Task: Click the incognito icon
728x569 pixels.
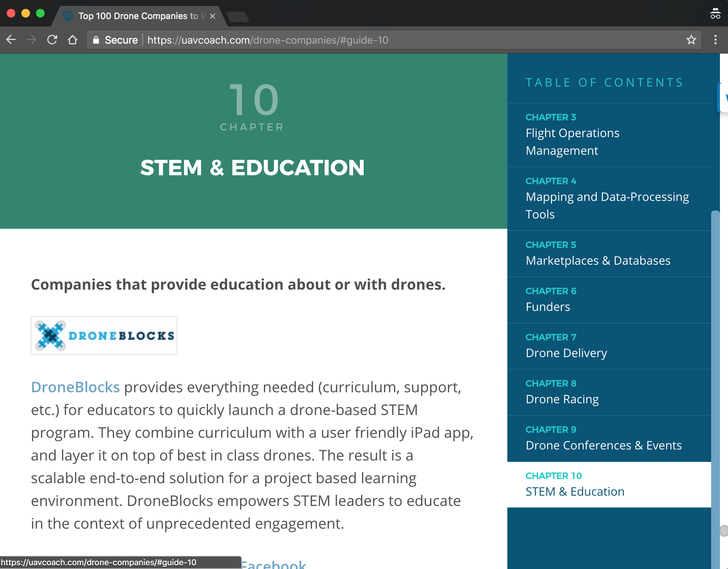Action: pyautogui.click(x=715, y=14)
